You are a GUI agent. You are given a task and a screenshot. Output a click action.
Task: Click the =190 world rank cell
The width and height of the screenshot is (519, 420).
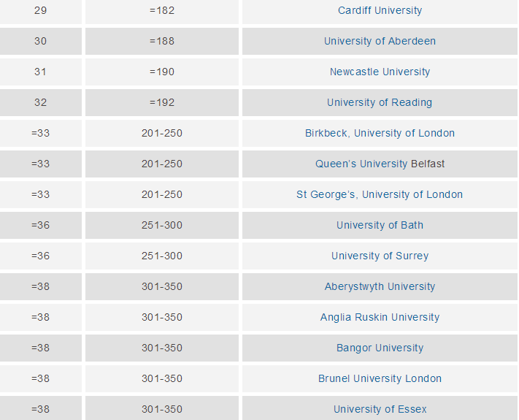(x=162, y=72)
